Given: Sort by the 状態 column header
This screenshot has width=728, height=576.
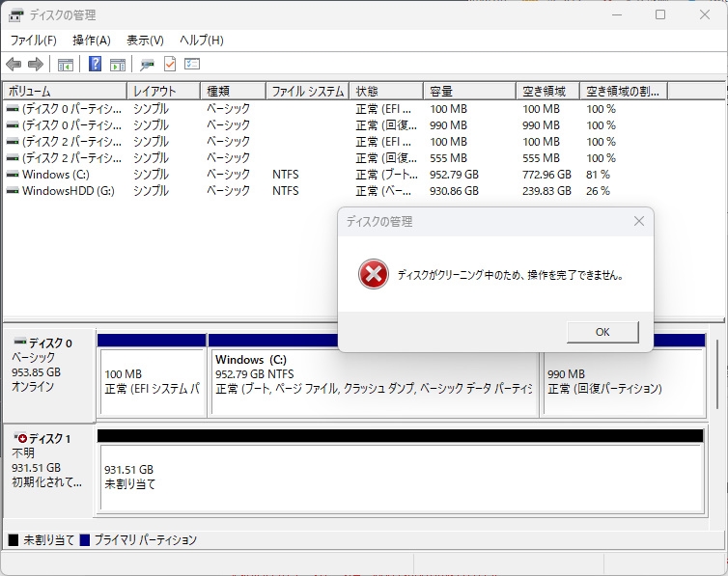Looking at the screenshot, I should [x=386, y=91].
